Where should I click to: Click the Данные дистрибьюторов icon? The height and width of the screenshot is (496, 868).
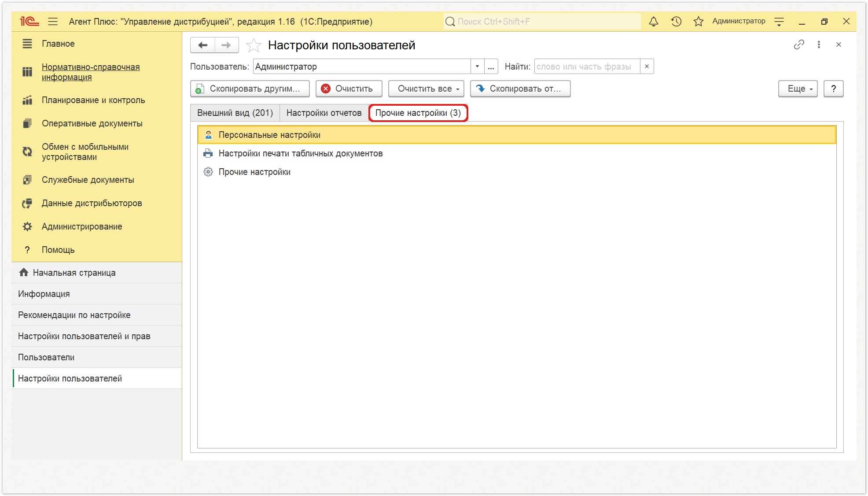[x=27, y=203]
